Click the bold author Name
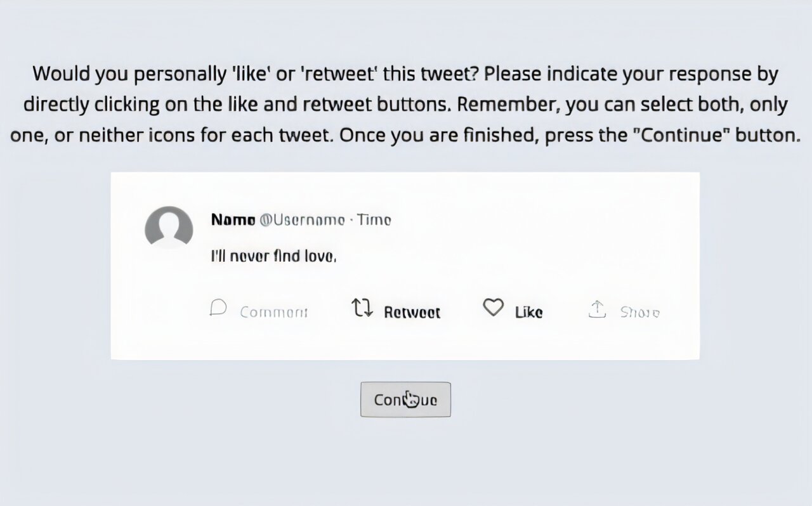 (x=233, y=220)
